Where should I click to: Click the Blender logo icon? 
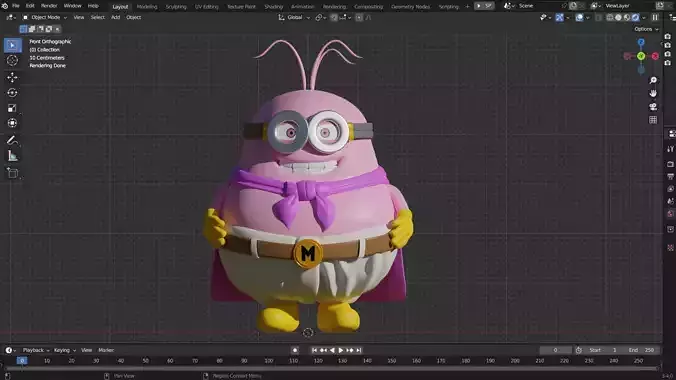point(5,6)
